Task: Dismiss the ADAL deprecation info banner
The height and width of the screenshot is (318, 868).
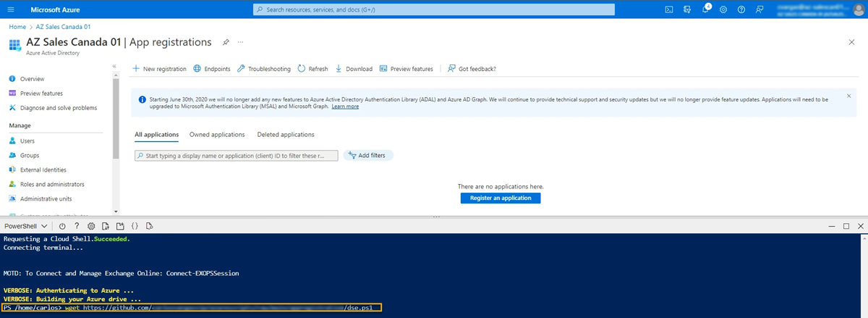Action: click(x=848, y=96)
